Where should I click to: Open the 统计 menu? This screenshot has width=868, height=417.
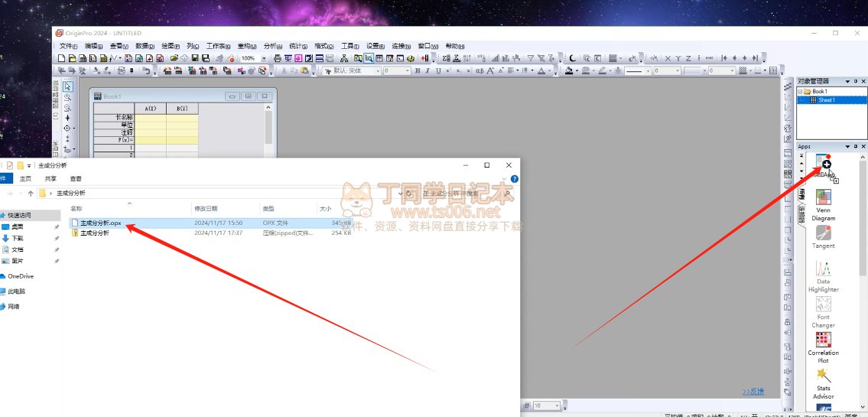tap(298, 46)
